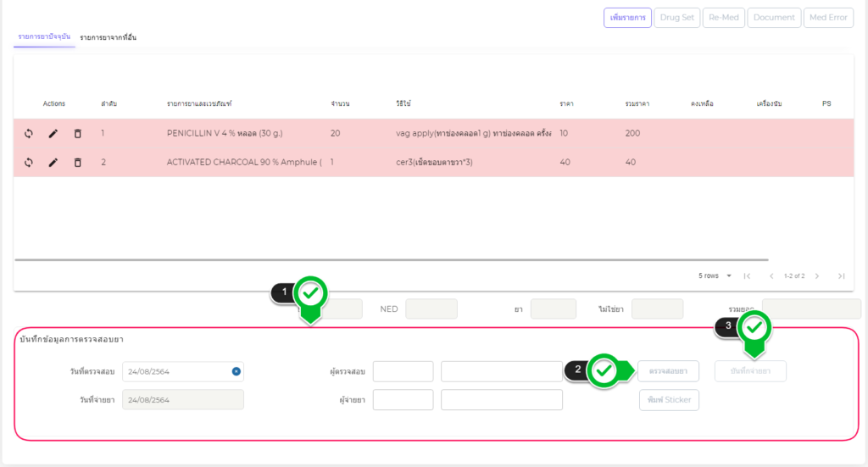Jump to last page of the table
This screenshot has height=467, width=868.
[841, 276]
